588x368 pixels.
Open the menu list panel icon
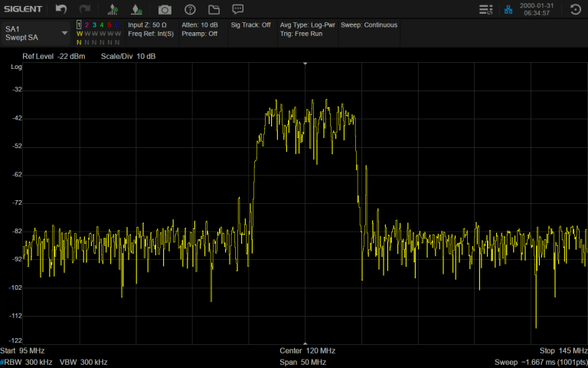485,9
